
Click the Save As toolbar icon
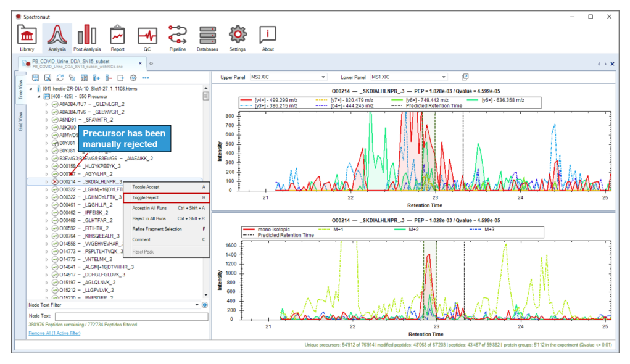[x=48, y=78]
